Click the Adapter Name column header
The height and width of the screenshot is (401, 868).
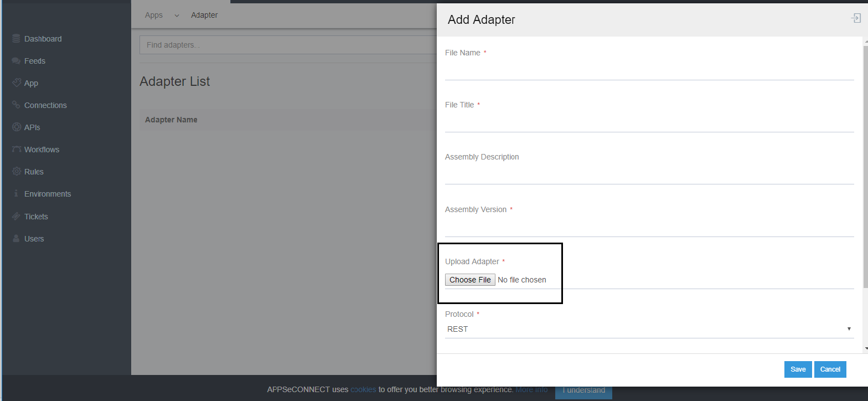tap(171, 120)
